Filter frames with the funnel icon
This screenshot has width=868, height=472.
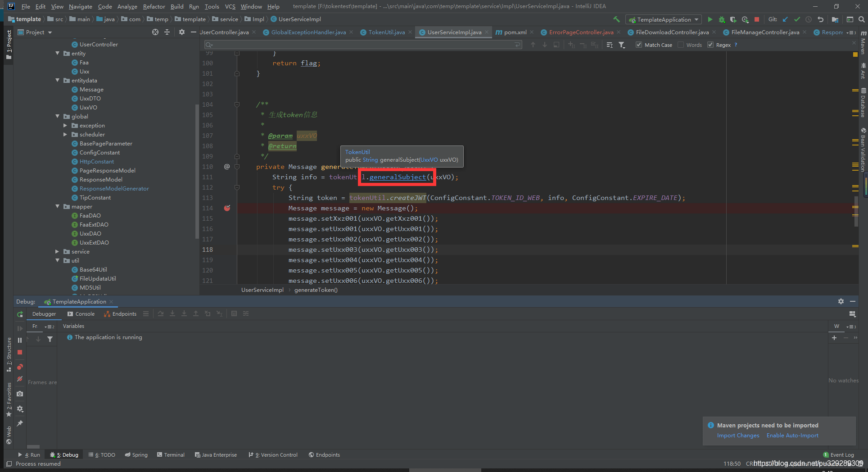pos(50,339)
